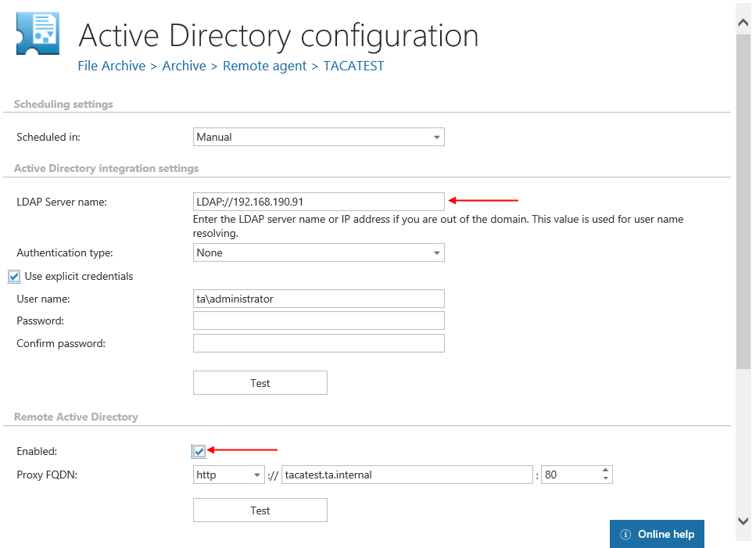Click Test button under credentials
The width and height of the screenshot is (756, 548).
(x=260, y=383)
